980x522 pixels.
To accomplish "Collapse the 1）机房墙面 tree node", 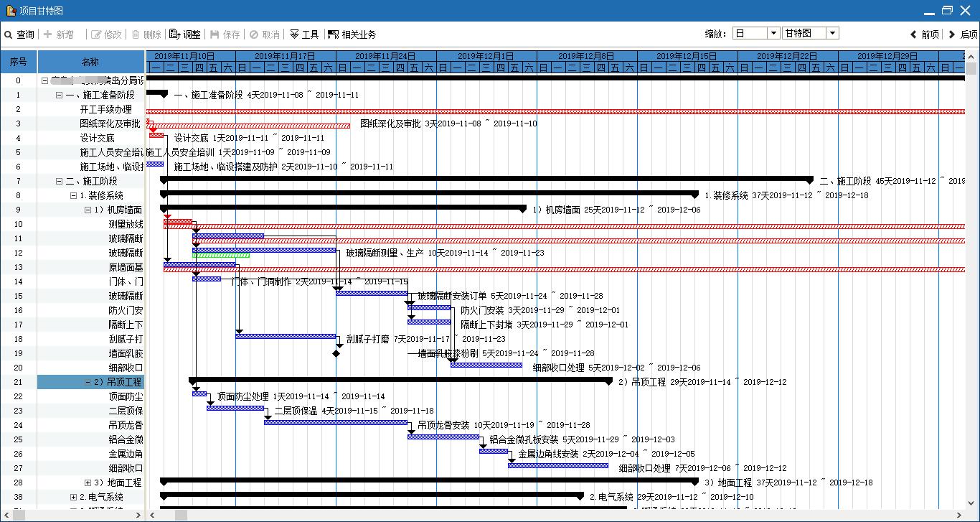I will coord(88,210).
